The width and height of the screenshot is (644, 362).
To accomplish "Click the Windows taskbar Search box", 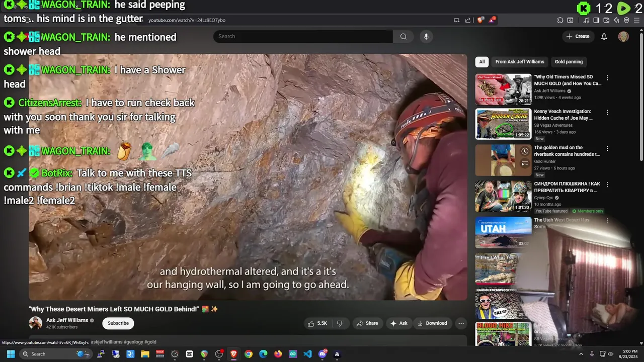I will pos(55,354).
